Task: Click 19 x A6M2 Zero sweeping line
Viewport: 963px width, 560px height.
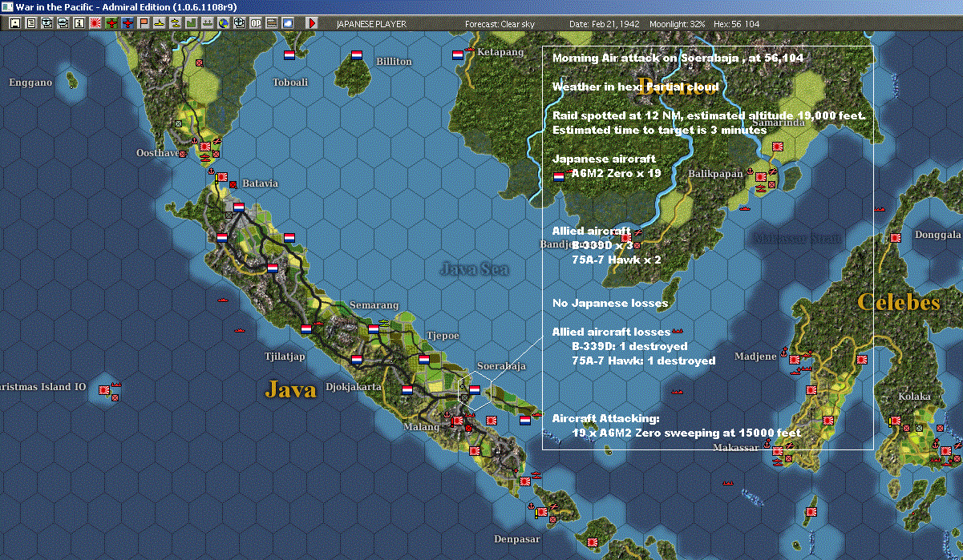Action: click(686, 433)
